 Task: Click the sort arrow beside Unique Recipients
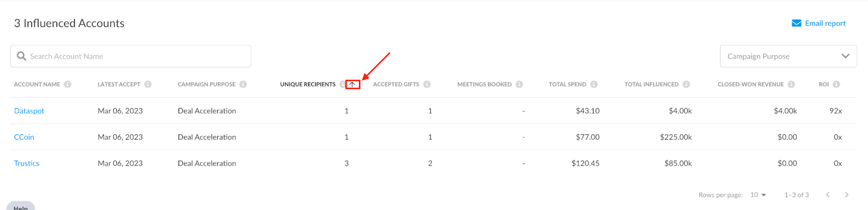click(x=353, y=84)
